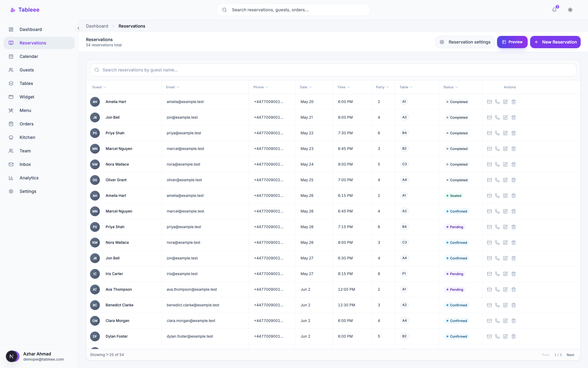
Task: Open Widget page in sidebar
Action: 39,97
